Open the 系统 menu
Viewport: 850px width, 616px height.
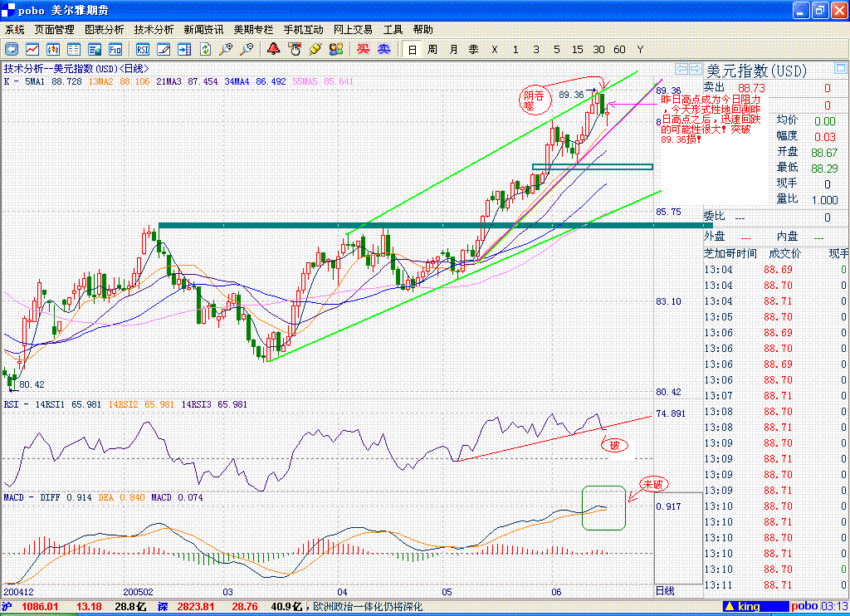coord(15,30)
